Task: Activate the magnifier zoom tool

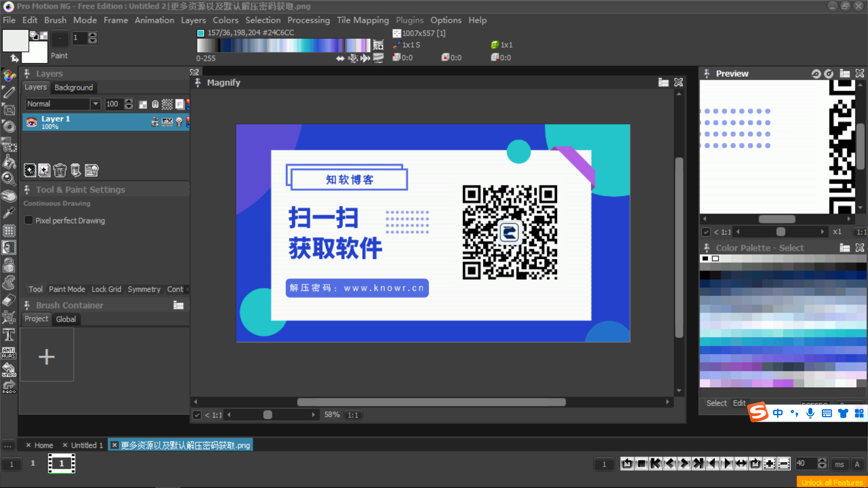Action: click(x=9, y=178)
